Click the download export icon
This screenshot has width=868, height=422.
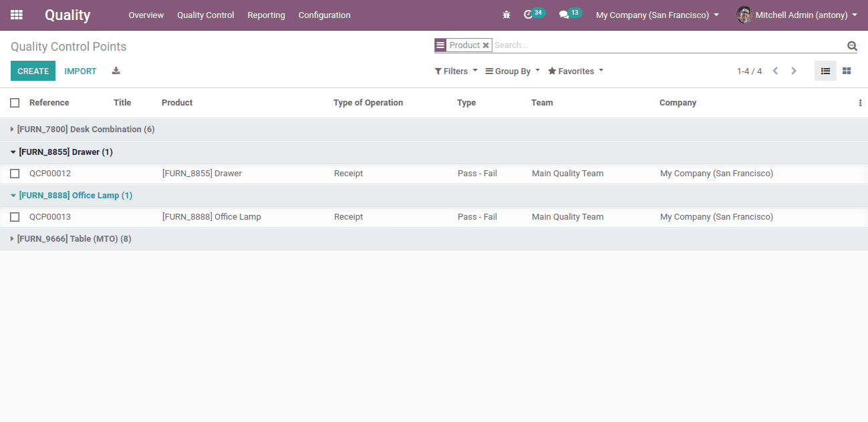coord(116,71)
